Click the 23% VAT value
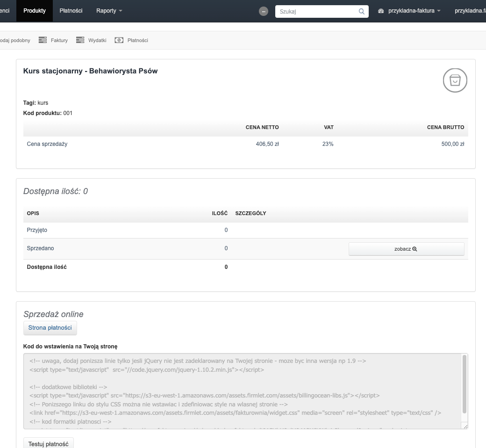The image size is (486, 448). pyautogui.click(x=328, y=144)
